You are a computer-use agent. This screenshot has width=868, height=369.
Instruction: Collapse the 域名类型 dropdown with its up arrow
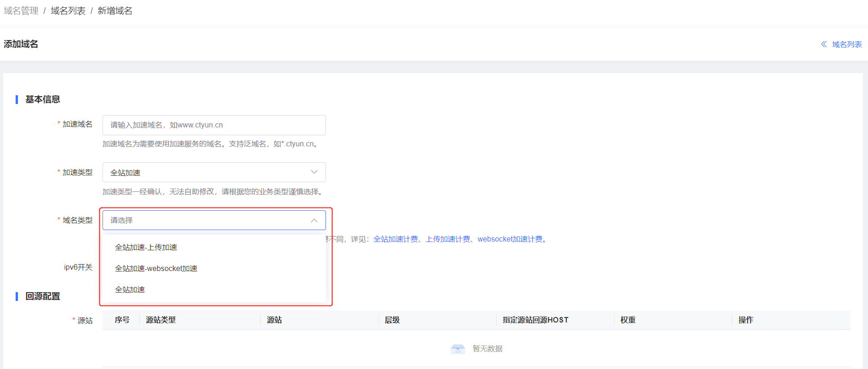point(314,220)
